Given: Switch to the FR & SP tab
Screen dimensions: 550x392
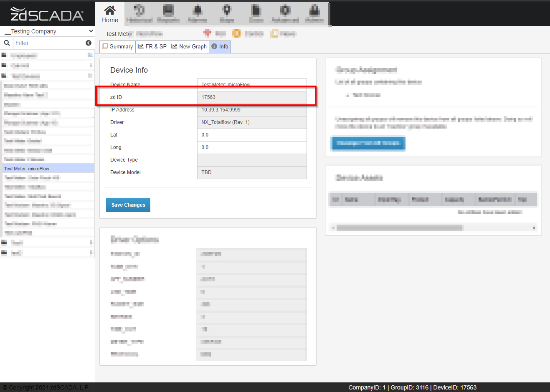Looking at the screenshot, I should click(152, 46).
